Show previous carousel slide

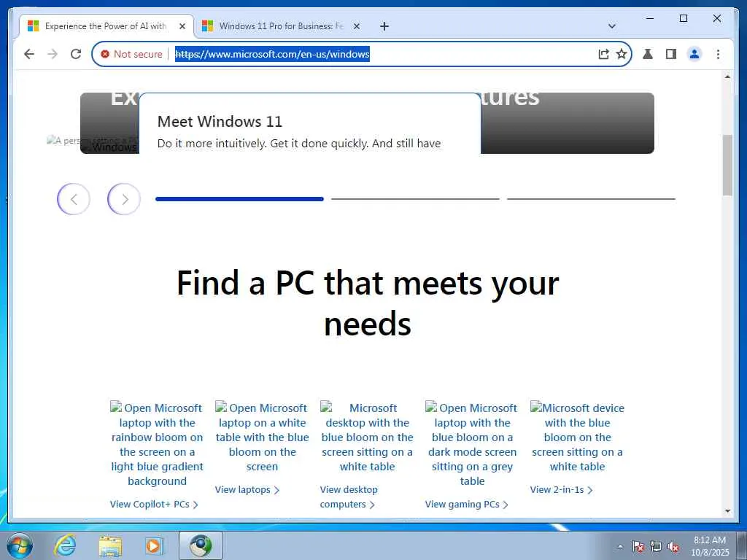74,199
